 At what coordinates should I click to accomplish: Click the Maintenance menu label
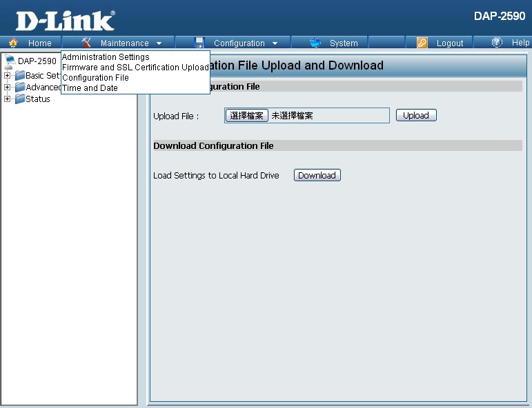tap(124, 43)
